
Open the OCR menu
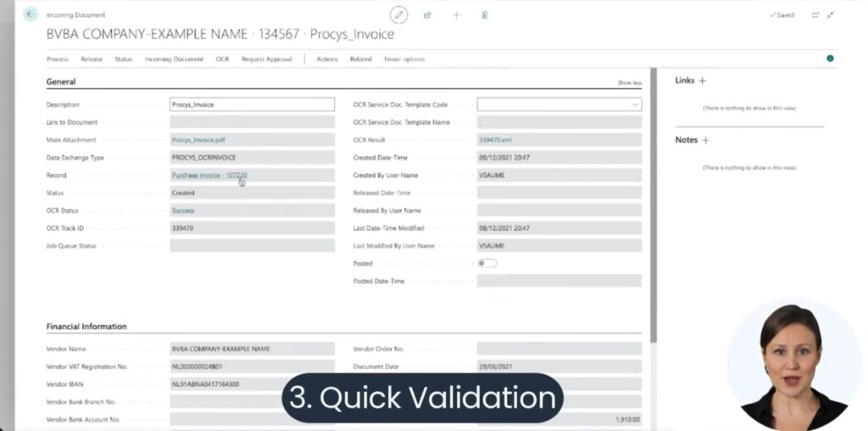(x=223, y=59)
